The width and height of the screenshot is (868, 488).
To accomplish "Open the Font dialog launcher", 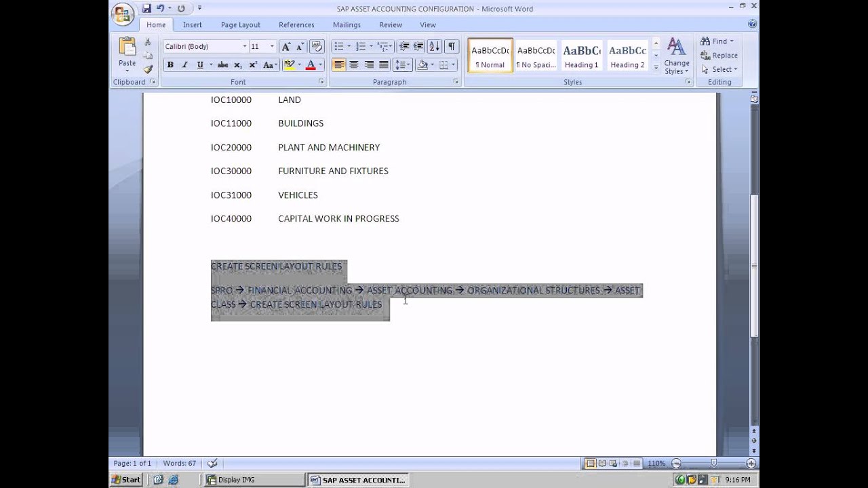I will (321, 82).
